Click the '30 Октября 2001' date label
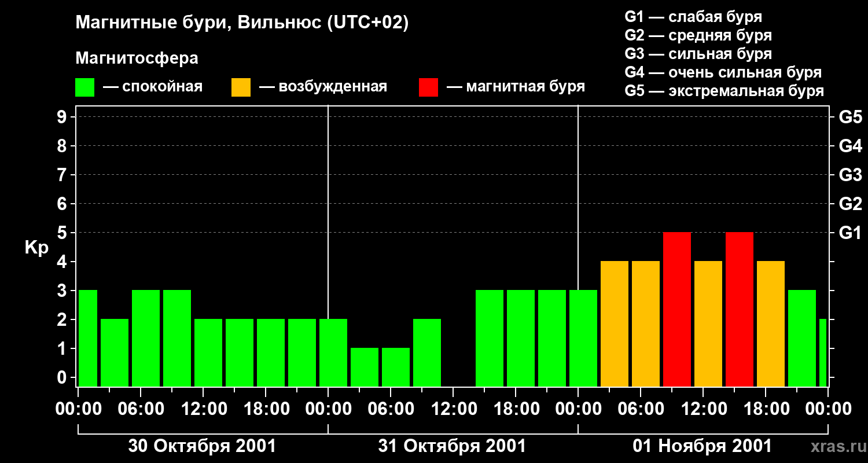 coord(202,446)
